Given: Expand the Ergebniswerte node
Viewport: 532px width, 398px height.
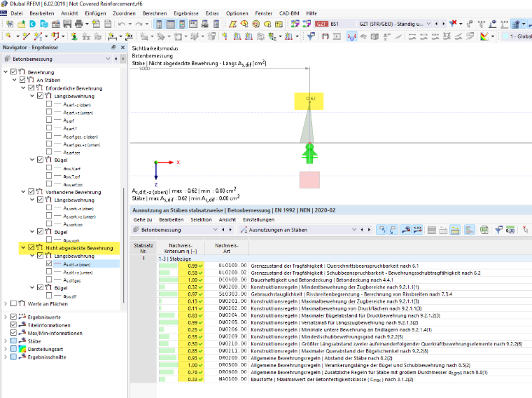Looking at the screenshot, I should (x=6, y=317).
